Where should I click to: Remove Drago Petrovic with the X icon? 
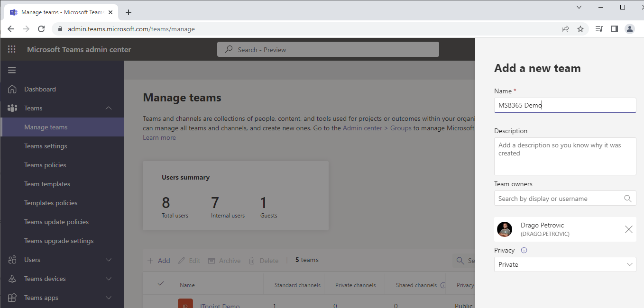pyautogui.click(x=629, y=229)
